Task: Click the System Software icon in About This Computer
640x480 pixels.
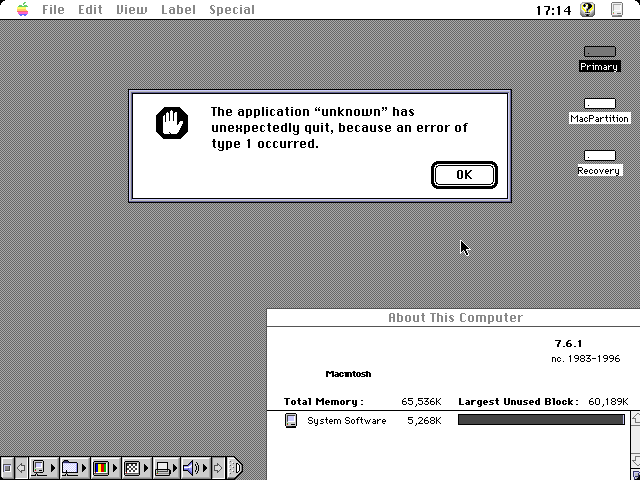Action: tap(291, 420)
